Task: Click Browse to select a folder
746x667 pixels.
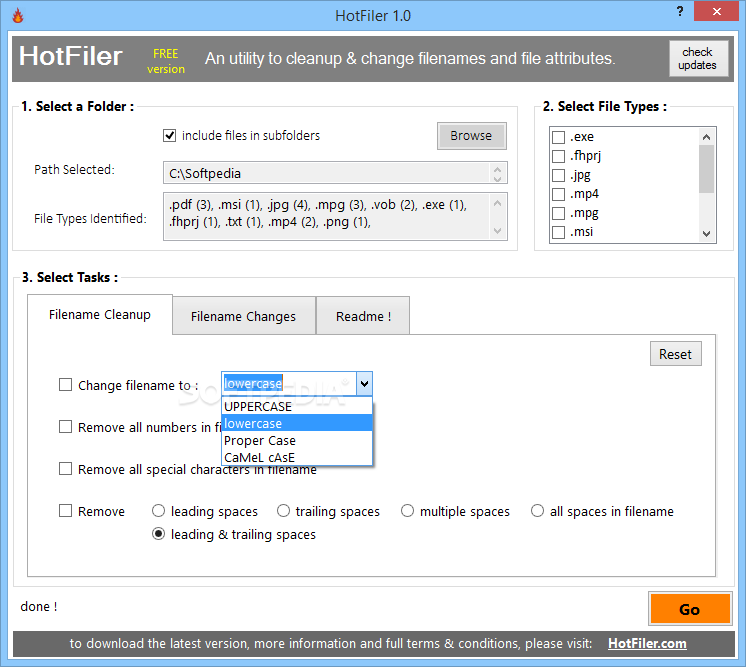Action: [471, 136]
